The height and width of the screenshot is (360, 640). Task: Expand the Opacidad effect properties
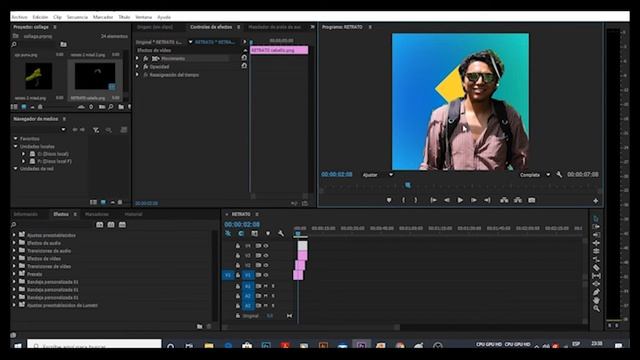click(138, 67)
